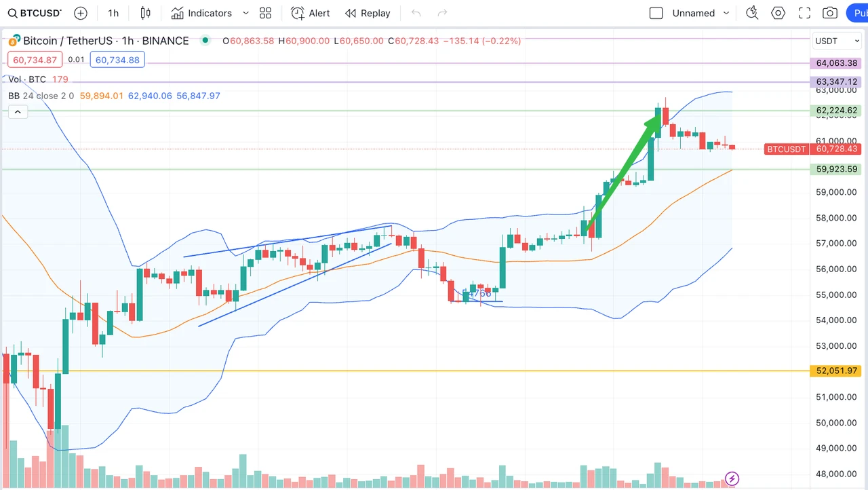
Task: Select the Indicators menu item
Action: click(202, 13)
